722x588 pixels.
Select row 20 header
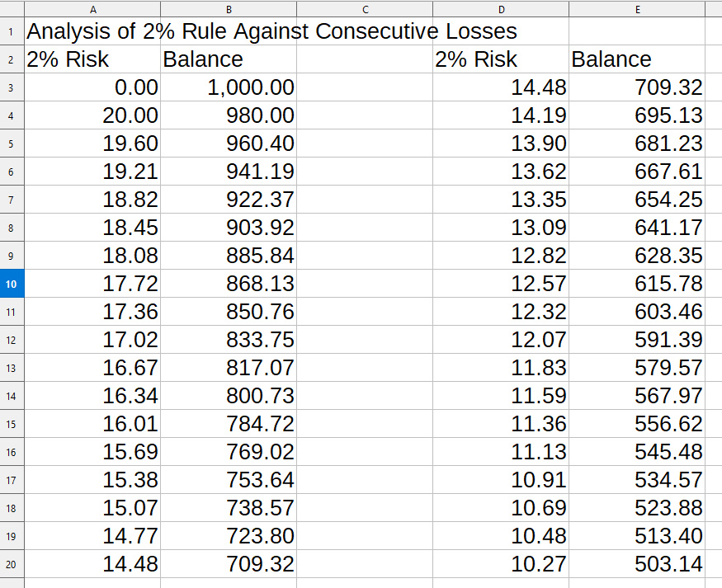pos(12,564)
